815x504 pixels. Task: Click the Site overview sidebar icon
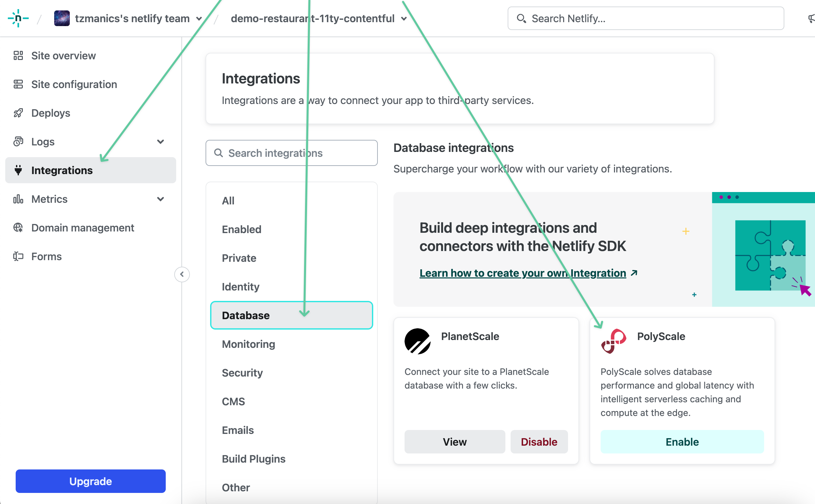(x=18, y=55)
